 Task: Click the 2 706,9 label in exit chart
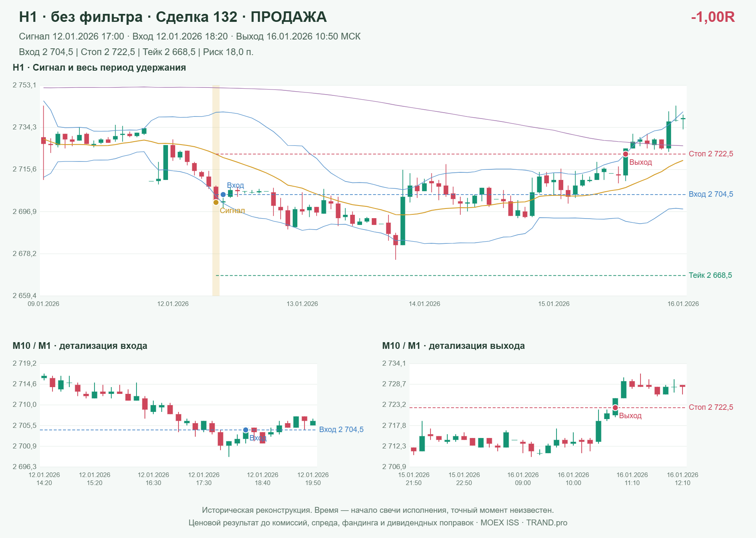(x=394, y=467)
